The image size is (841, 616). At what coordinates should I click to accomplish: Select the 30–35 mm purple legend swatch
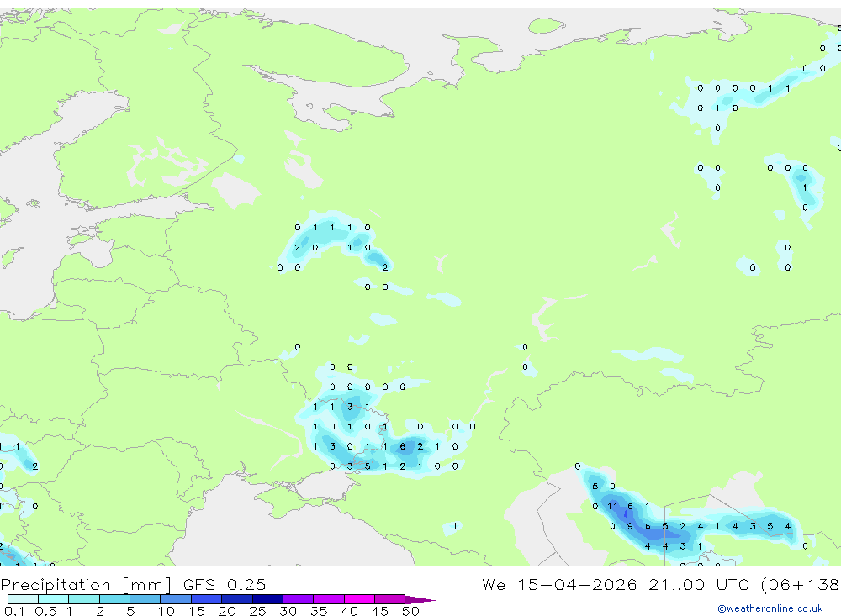click(x=299, y=599)
